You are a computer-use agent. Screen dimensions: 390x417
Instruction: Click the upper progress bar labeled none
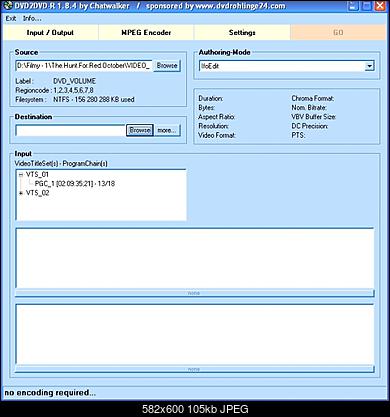click(x=195, y=293)
